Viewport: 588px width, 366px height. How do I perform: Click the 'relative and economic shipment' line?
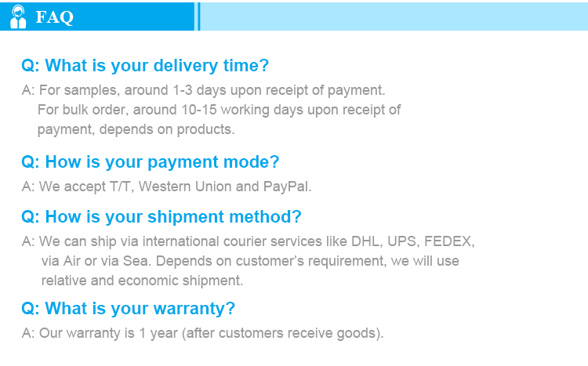pyautogui.click(x=142, y=281)
